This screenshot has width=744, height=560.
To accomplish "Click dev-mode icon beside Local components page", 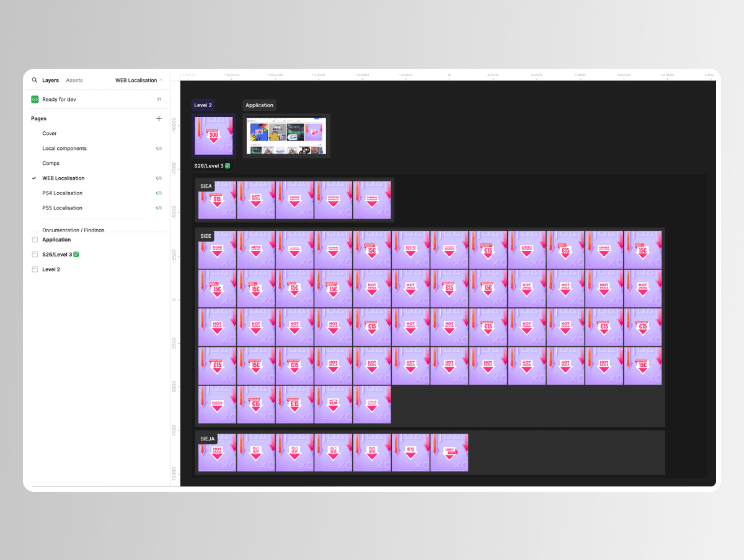I will pyautogui.click(x=159, y=149).
